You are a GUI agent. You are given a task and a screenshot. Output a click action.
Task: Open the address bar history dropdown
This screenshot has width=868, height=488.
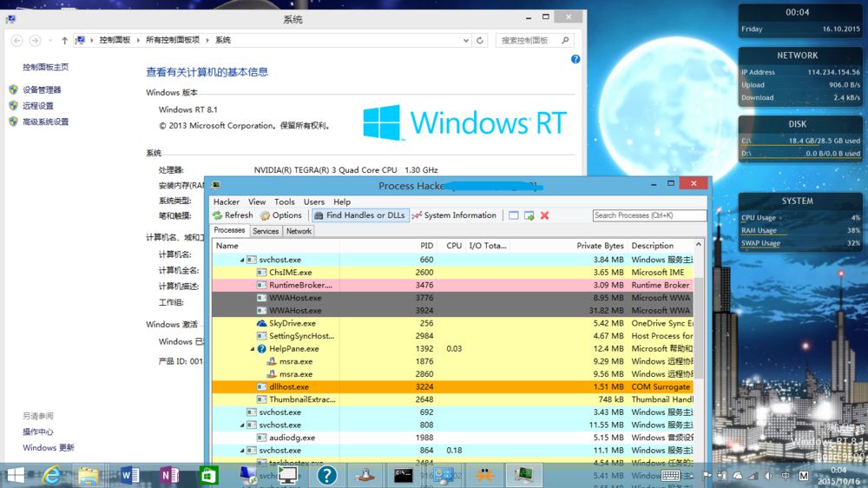pyautogui.click(x=465, y=41)
